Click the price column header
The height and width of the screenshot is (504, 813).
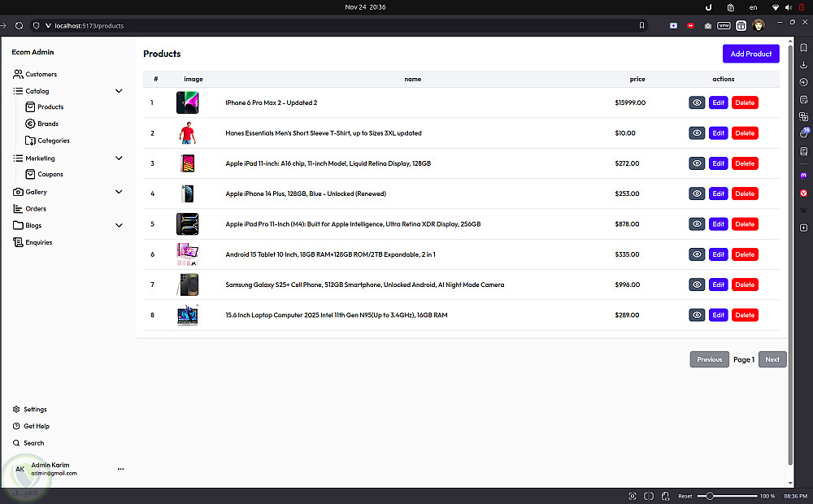637,80
